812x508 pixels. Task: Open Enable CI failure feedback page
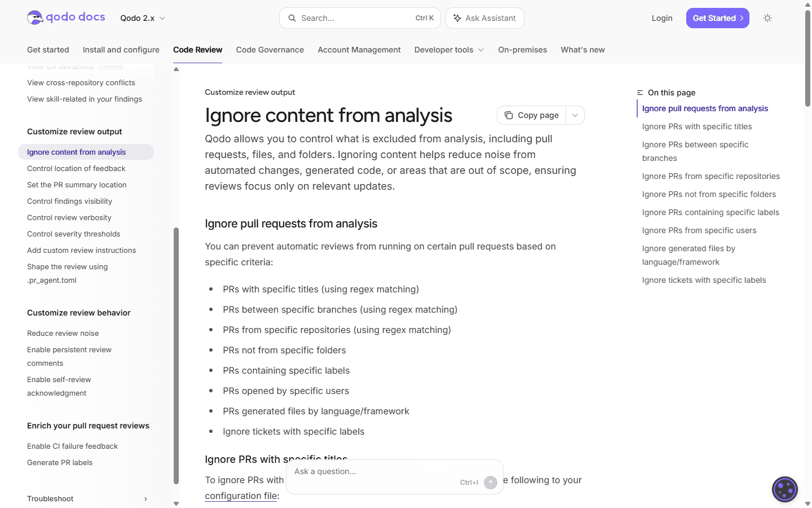(x=73, y=446)
